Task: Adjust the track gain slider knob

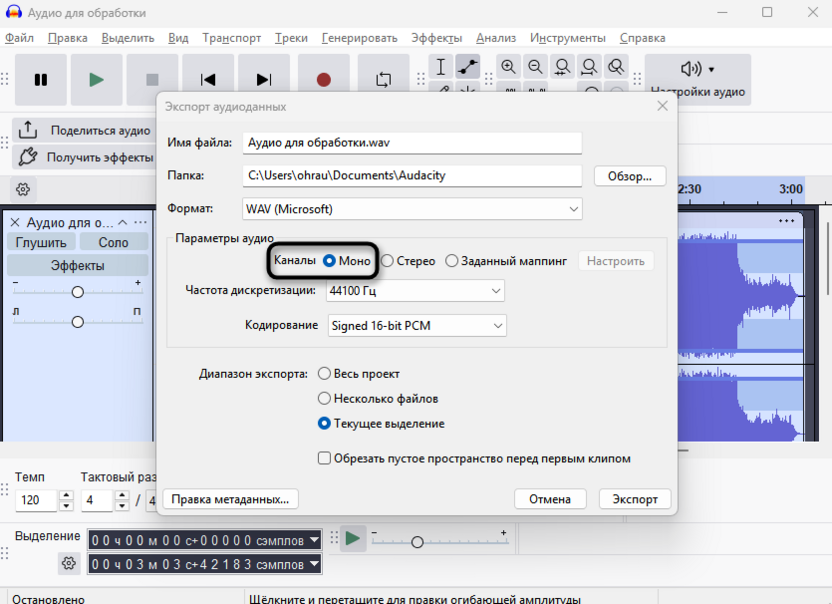Action: click(x=77, y=292)
